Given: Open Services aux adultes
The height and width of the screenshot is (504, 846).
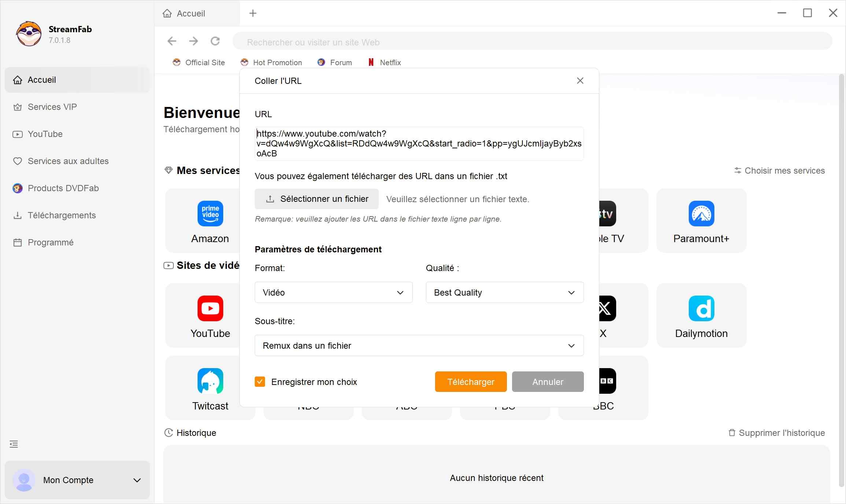Looking at the screenshot, I should 68,161.
